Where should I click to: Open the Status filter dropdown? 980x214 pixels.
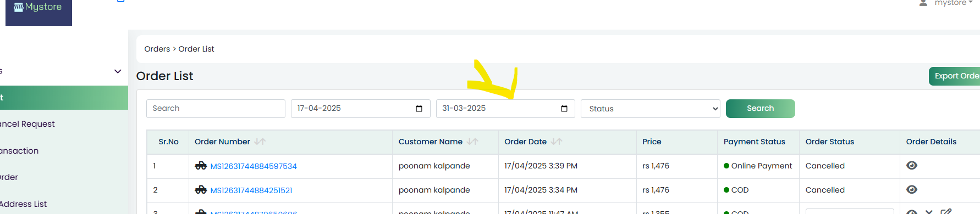(x=651, y=109)
